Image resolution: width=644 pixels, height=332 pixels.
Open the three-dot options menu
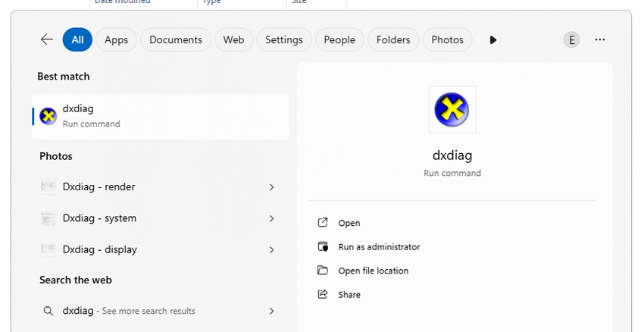(x=599, y=40)
